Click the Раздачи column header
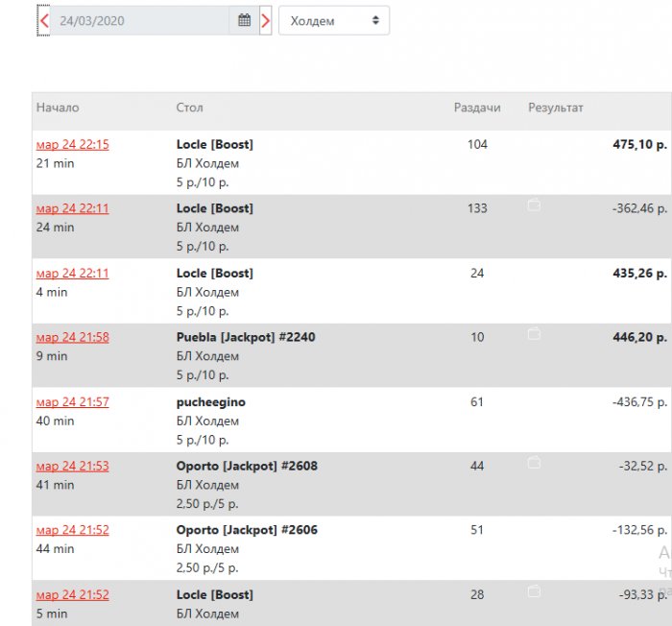The width and height of the screenshot is (672, 626). [x=477, y=108]
